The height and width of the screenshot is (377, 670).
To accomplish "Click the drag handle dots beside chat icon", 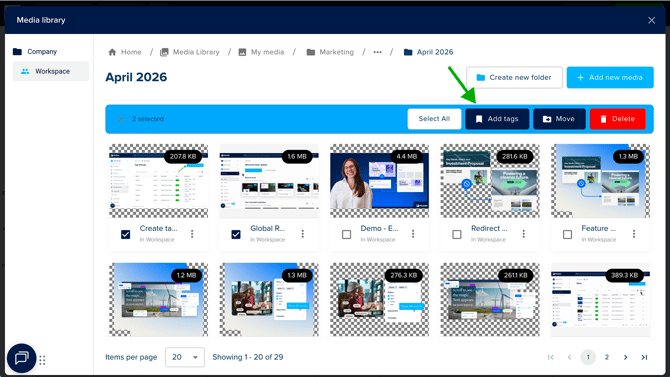I will (42, 360).
